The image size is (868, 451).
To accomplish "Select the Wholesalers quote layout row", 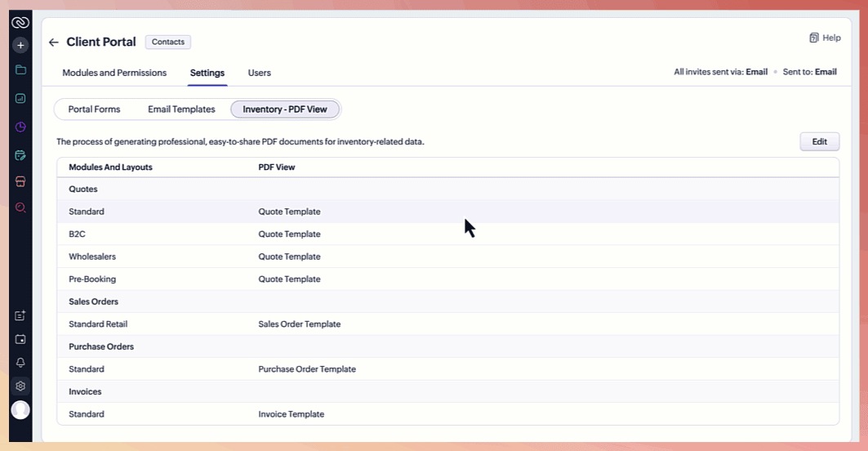I will tap(92, 257).
